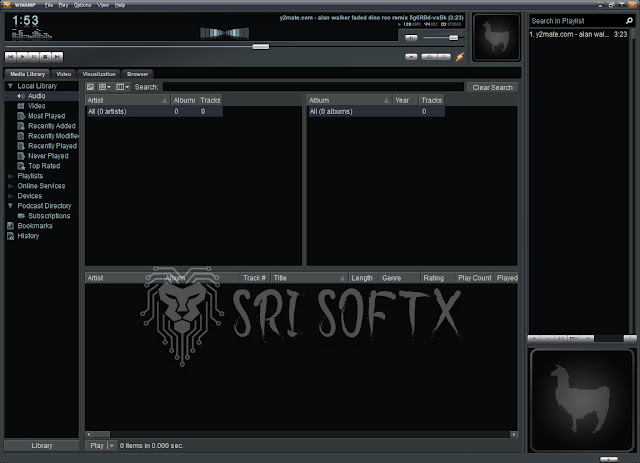Click the playlist Manage list button
Viewport: 640px width, 463px height.
click(x=587, y=338)
